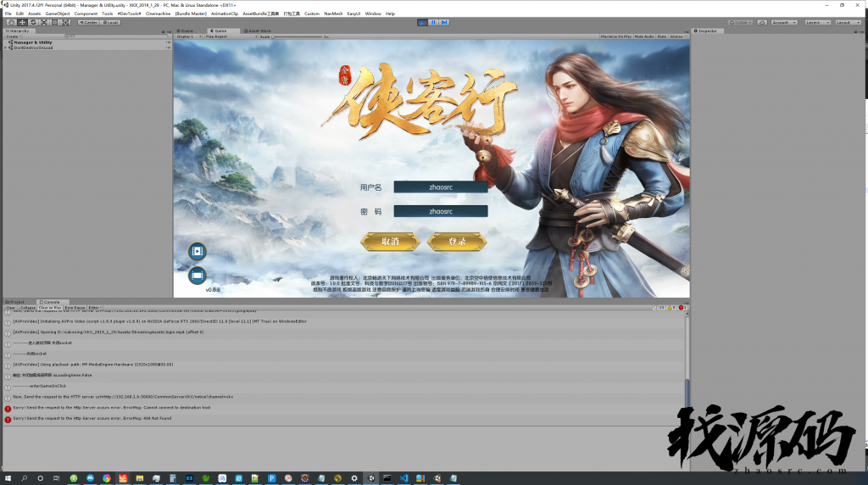
Task: Open the Cinemachine menu
Action: 159,14
